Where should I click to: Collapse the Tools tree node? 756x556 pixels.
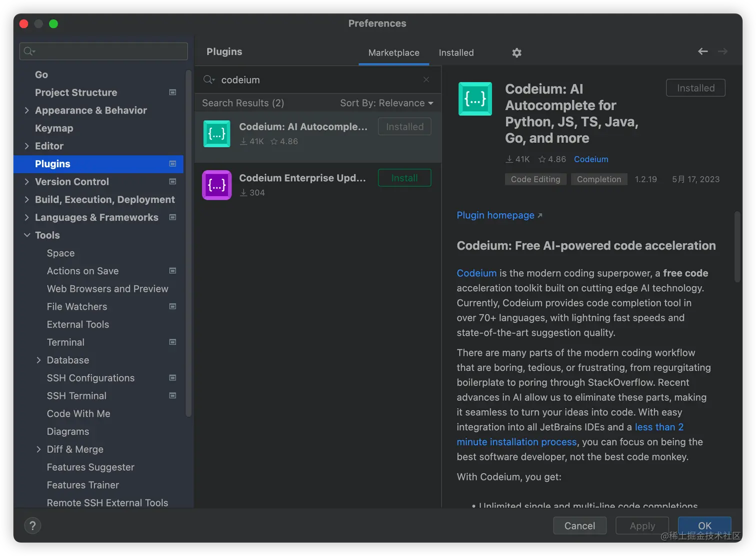pyautogui.click(x=27, y=235)
